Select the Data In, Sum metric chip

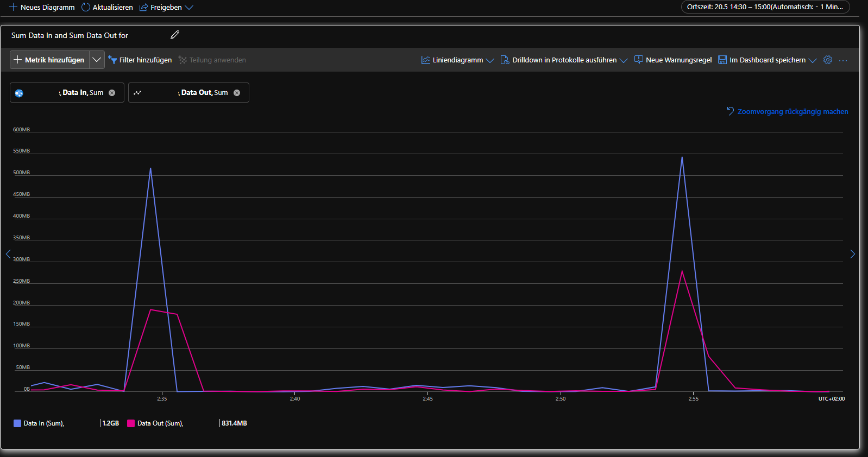point(67,92)
